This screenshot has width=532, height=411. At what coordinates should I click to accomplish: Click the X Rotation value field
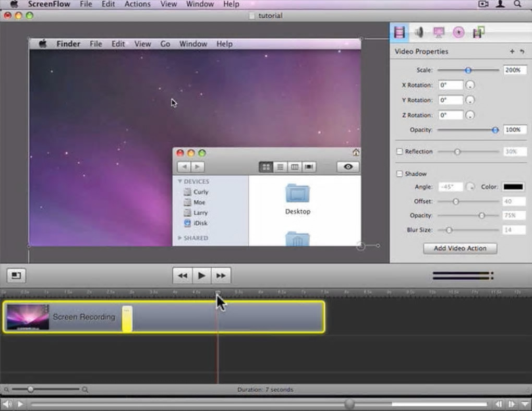point(451,85)
